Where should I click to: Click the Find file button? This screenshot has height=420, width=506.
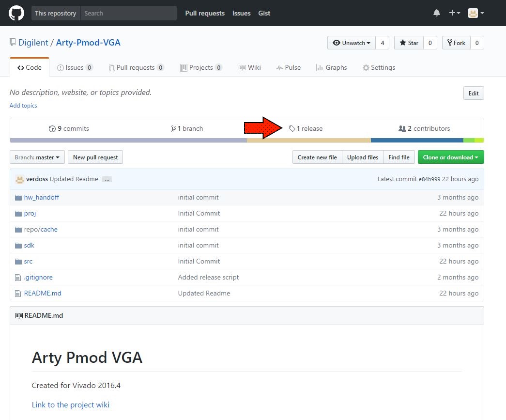(x=399, y=157)
